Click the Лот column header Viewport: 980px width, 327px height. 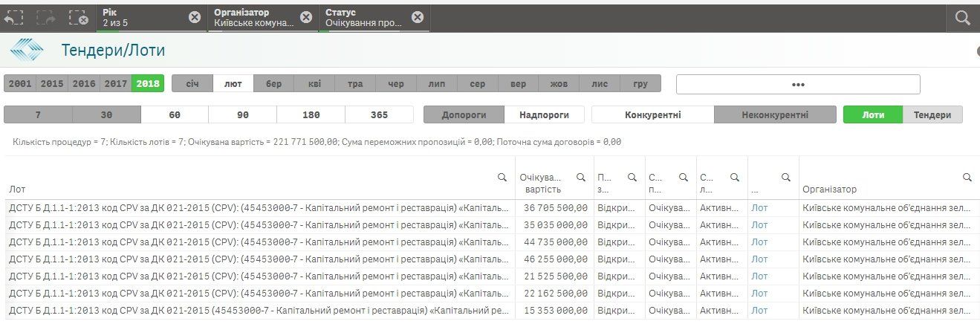pyautogui.click(x=17, y=190)
